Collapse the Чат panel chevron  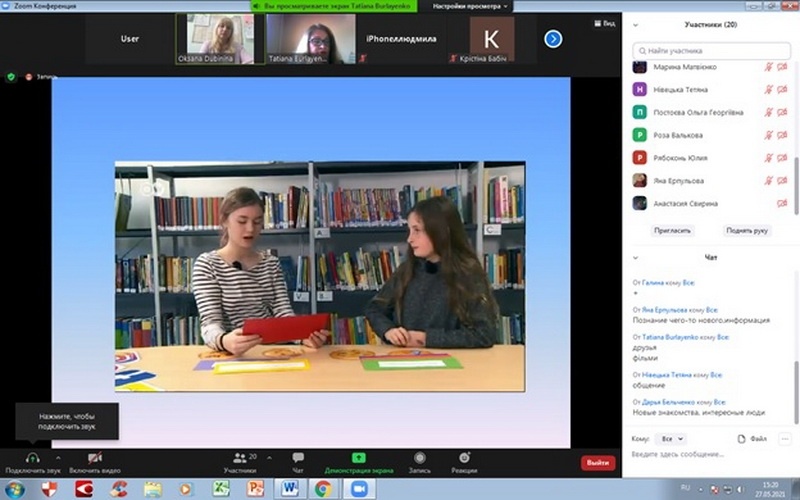pyautogui.click(x=638, y=257)
